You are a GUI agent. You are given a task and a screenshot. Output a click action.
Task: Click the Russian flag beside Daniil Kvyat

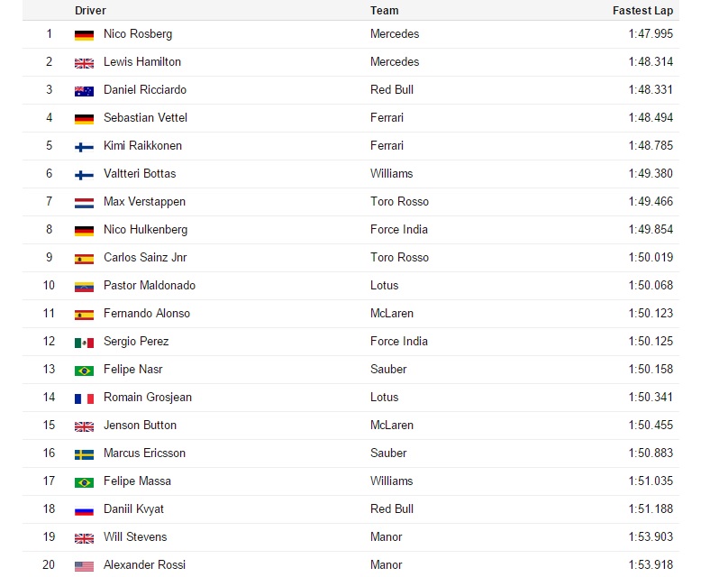coord(84,510)
